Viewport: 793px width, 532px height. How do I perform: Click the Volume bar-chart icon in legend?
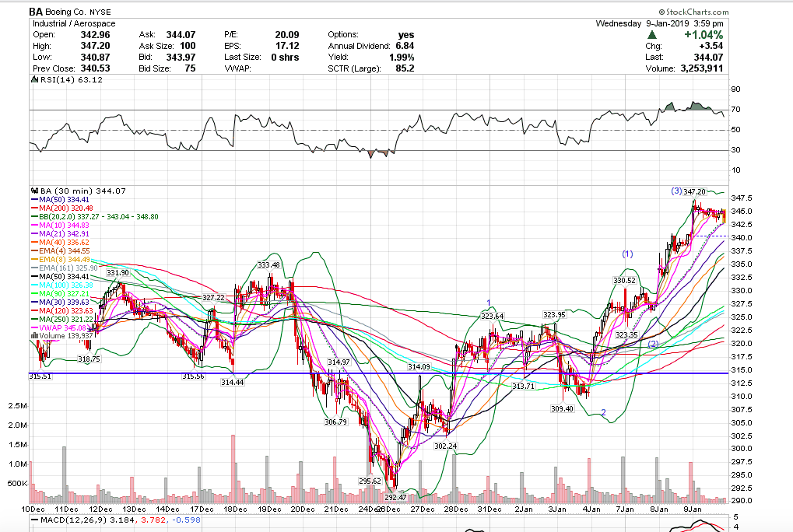pos(33,335)
